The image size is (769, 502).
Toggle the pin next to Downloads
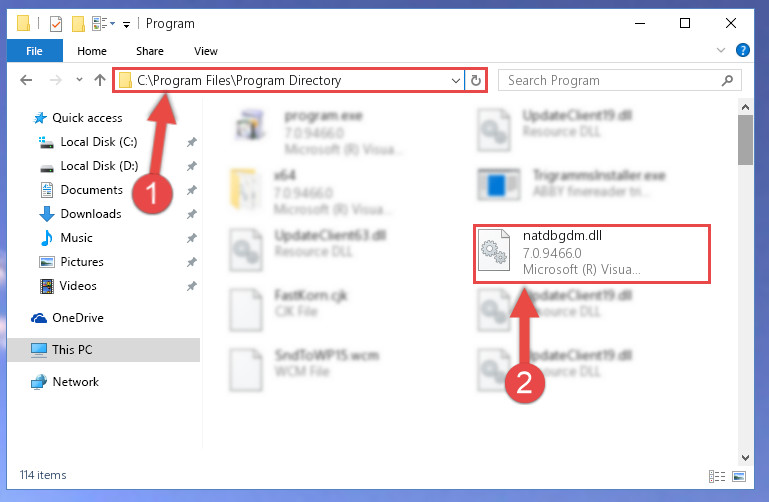[191, 214]
